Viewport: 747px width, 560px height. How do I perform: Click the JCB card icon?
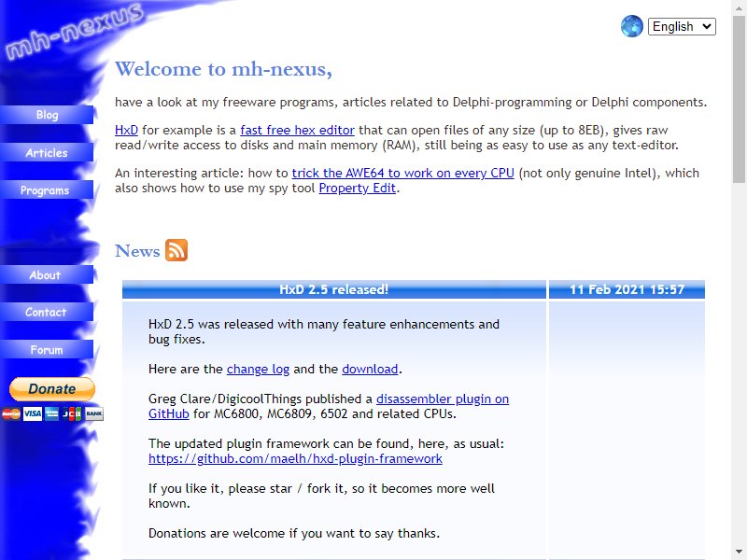click(x=72, y=413)
